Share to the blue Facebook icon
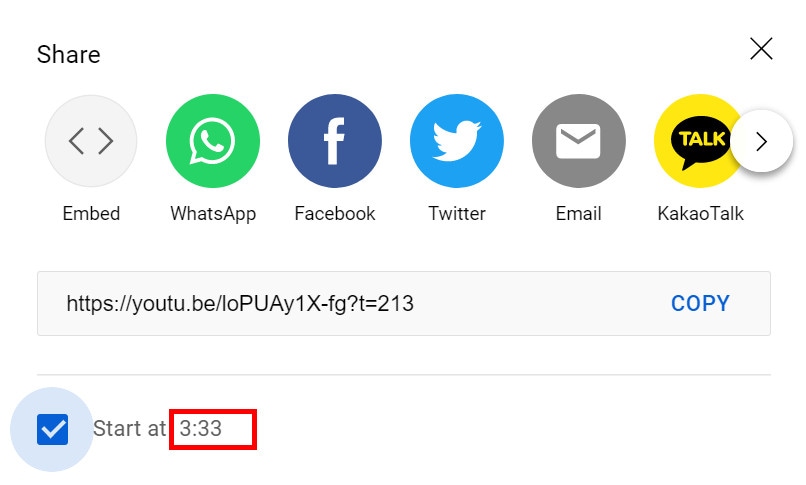Viewport: 806px width, 485px height. point(335,141)
